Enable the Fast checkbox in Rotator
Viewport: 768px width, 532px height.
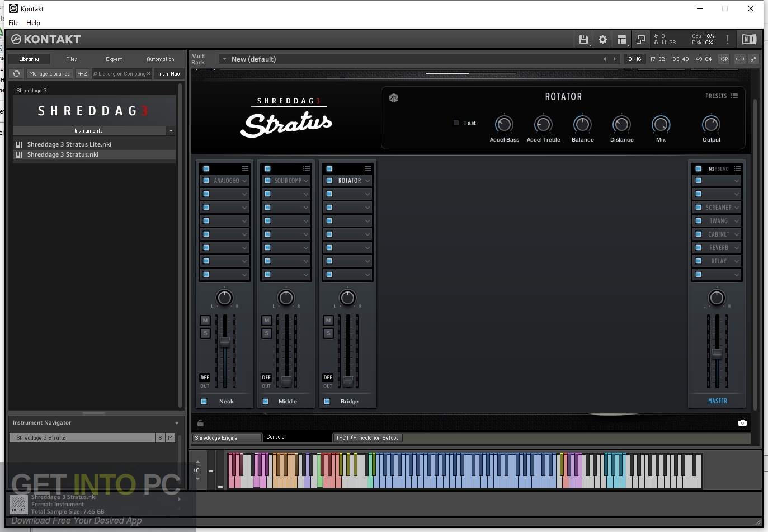[x=456, y=123]
